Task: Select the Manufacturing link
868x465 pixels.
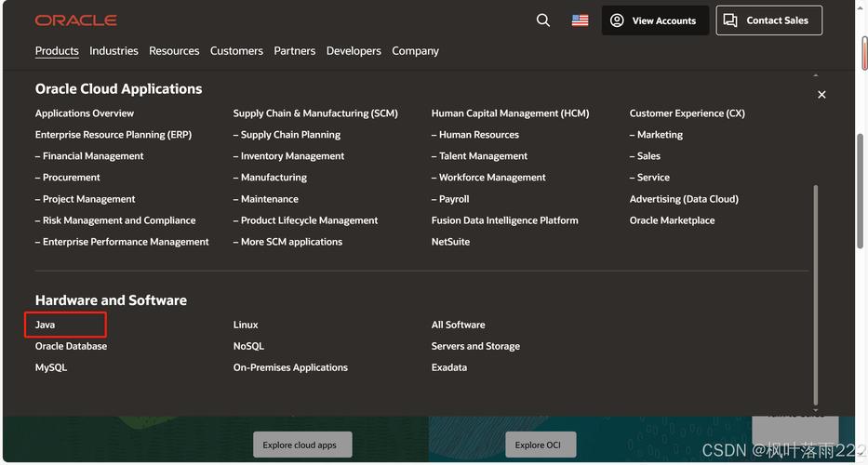Action: point(270,177)
